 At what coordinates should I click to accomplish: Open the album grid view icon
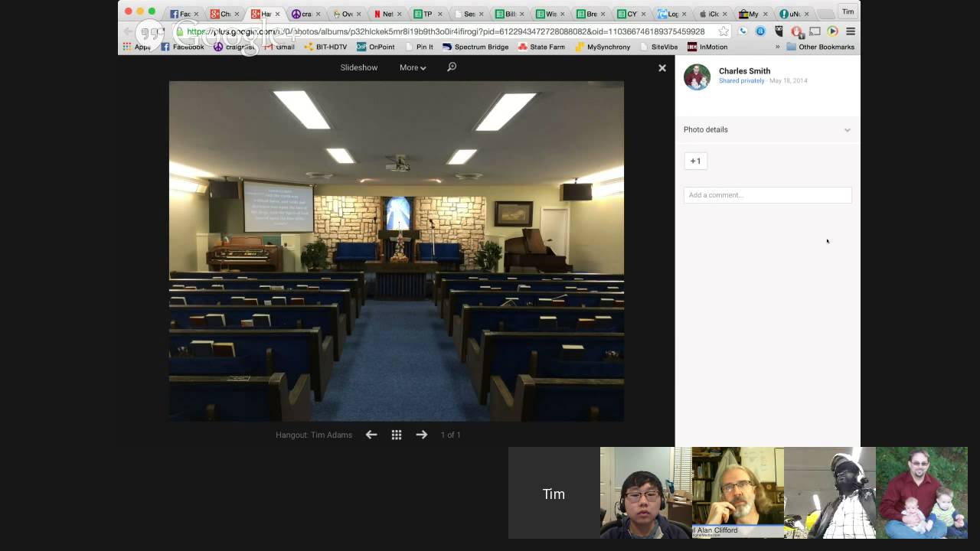(x=397, y=435)
